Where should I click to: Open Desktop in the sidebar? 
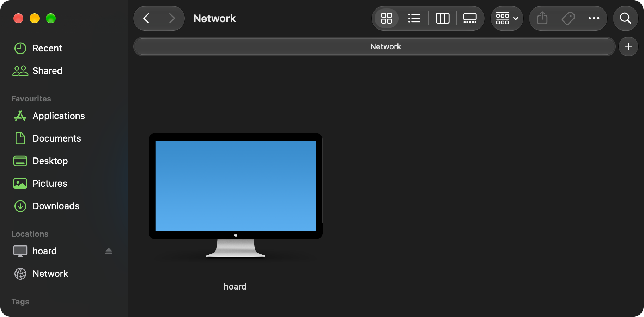coord(50,161)
